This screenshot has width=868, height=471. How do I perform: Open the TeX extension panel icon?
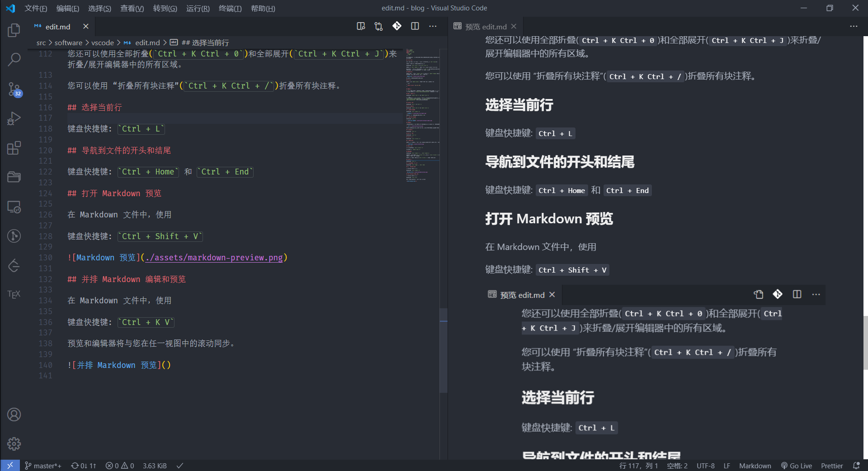point(14,294)
